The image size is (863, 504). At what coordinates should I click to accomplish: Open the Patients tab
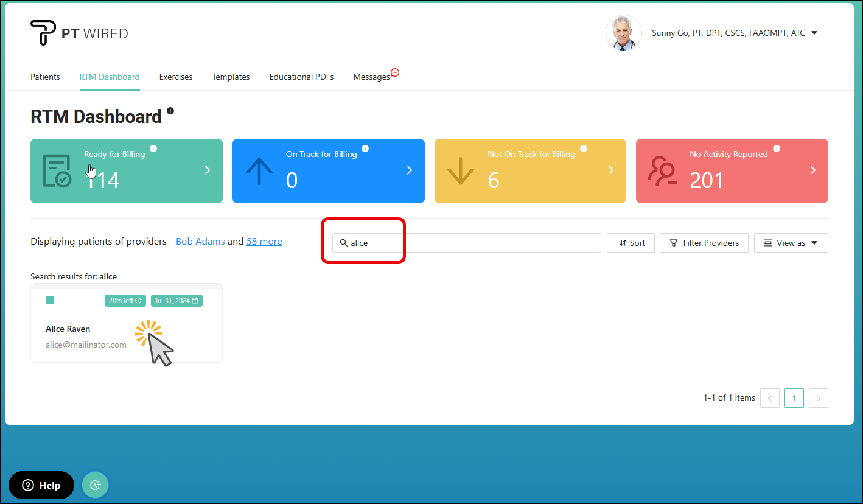[45, 77]
